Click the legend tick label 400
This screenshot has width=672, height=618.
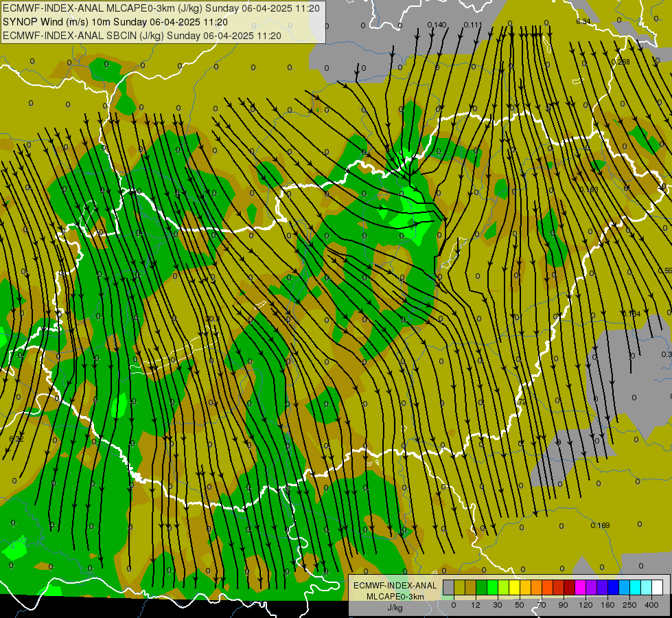tap(651, 605)
